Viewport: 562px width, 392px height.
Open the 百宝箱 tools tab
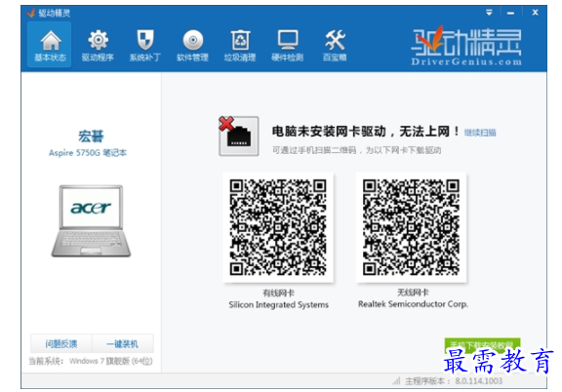pyautogui.click(x=335, y=45)
